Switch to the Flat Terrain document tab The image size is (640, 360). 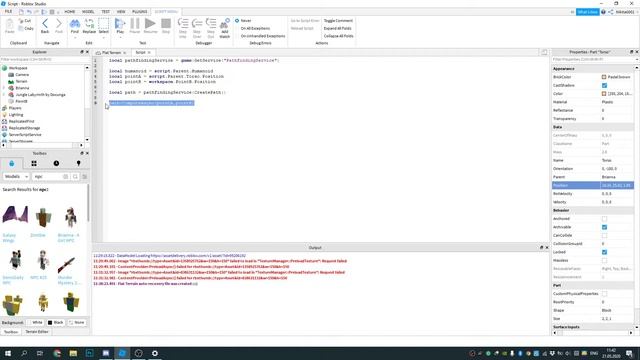pyautogui.click(x=111, y=53)
